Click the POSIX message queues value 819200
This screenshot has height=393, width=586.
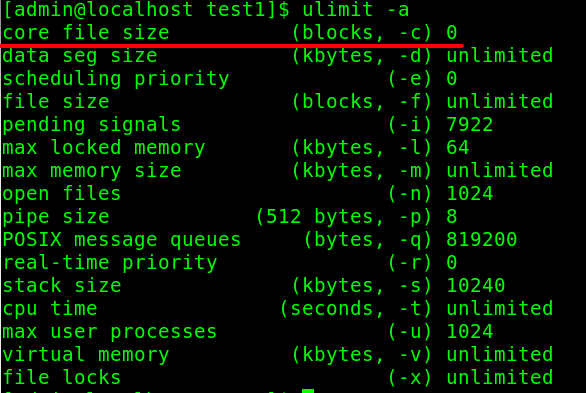[481, 239]
